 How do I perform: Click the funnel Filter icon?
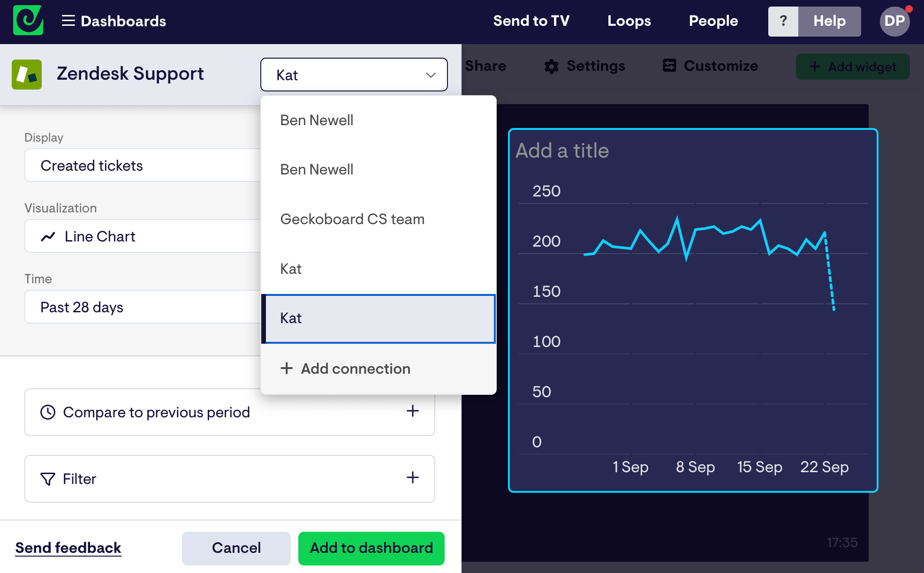pyautogui.click(x=48, y=479)
